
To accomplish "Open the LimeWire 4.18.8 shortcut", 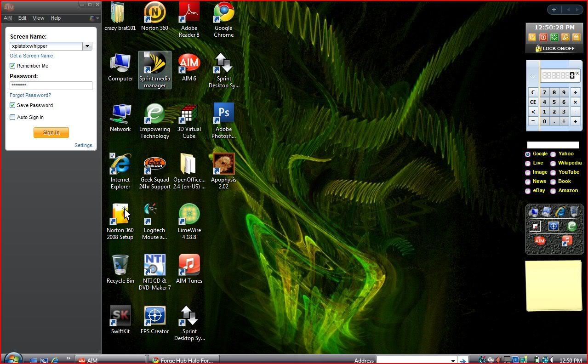I will pyautogui.click(x=189, y=222).
